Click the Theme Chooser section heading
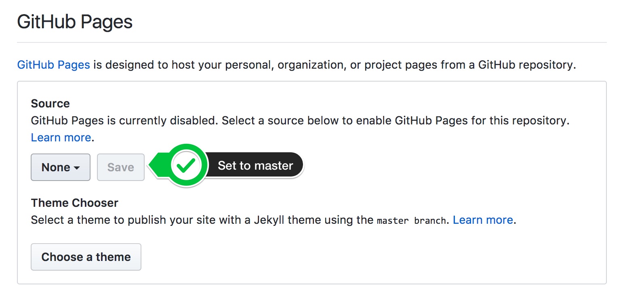644x307 pixels. 75,203
